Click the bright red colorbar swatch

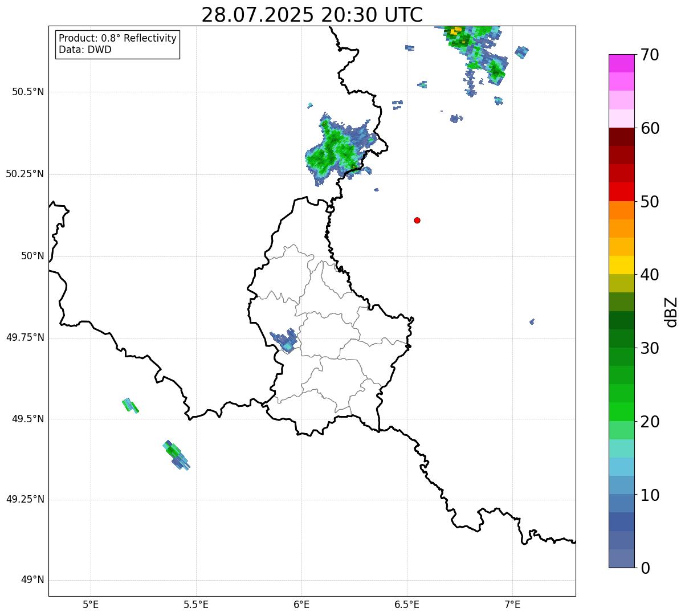[621, 191]
